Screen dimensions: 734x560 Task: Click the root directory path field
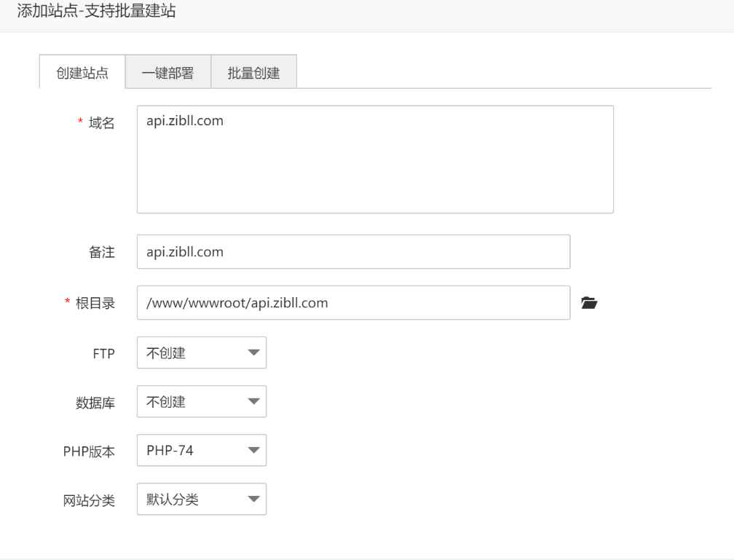[353, 302]
